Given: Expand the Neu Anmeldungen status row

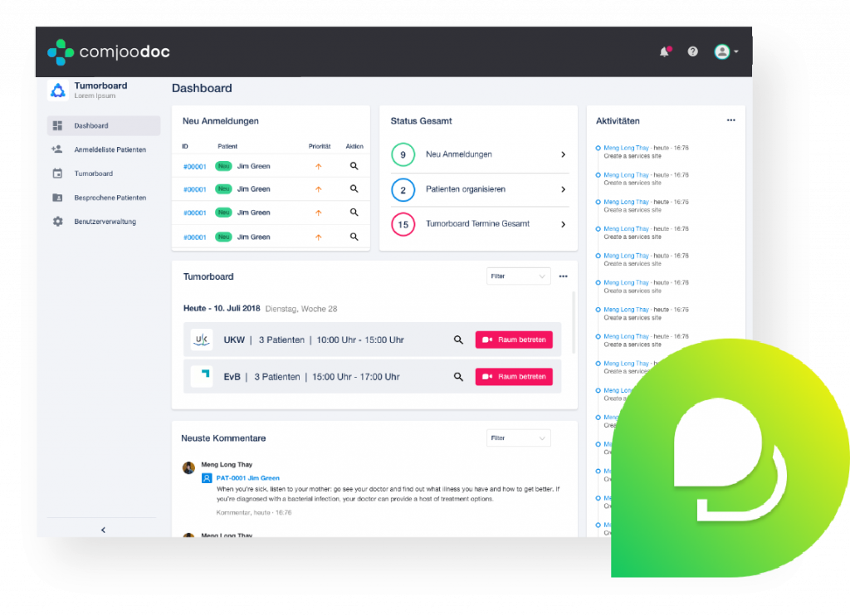Looking at the screenshot, I should pos(479,154).
